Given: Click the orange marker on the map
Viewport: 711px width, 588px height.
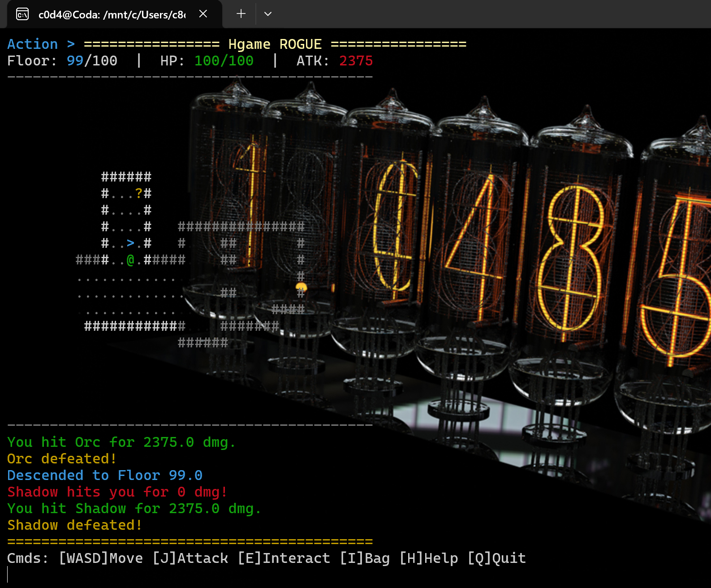Looking at the screenshot, I should pos(301,287).
